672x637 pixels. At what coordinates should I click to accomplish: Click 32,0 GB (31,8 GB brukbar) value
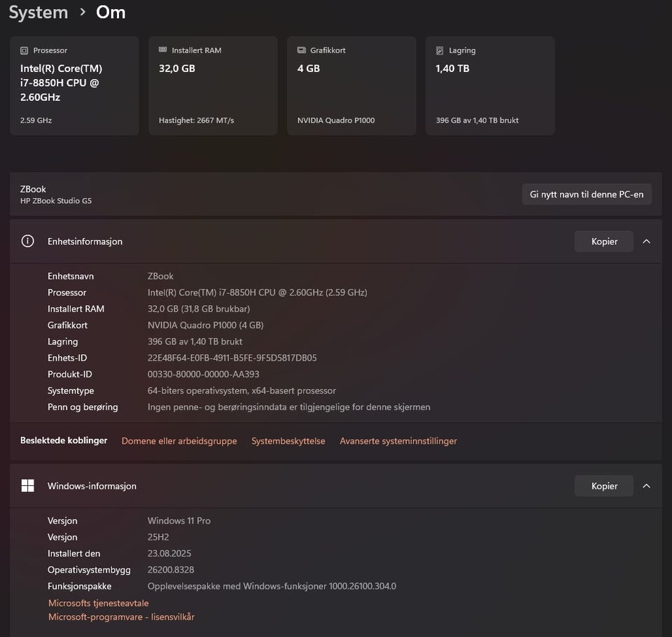(x=198, y=309)
